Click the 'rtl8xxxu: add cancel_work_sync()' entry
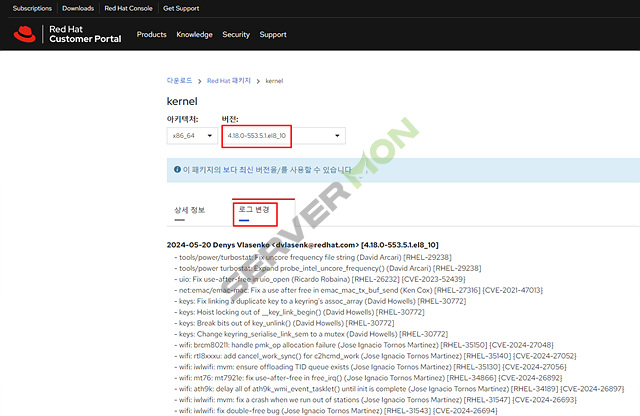 point(378,356)
